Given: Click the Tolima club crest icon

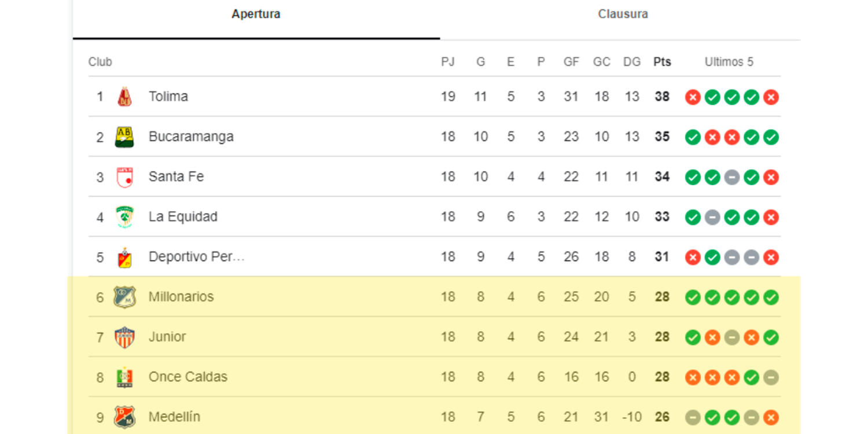Looking at the screenshot, I should tap(124, 97).
